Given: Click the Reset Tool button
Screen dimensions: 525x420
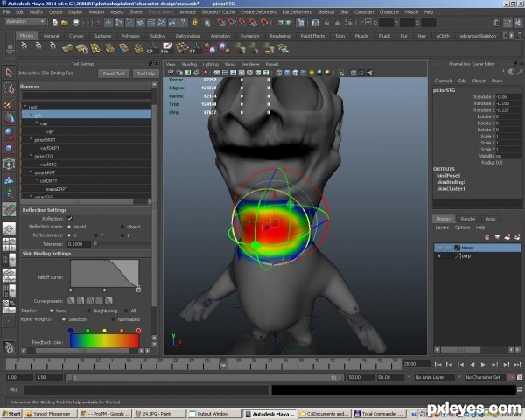Looking at the screenshot, I should [114, 73].
